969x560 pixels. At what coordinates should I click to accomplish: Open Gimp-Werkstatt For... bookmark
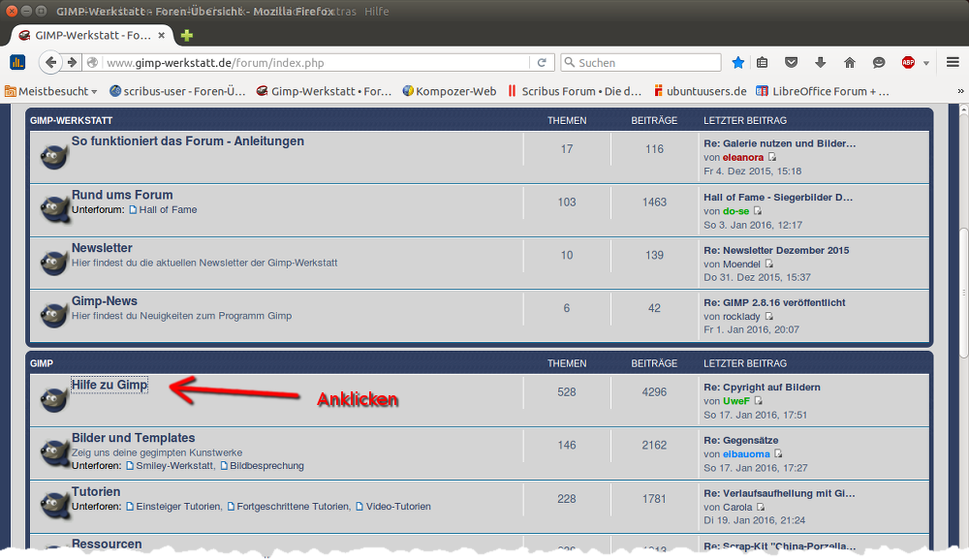pyautogui.click(x=324, y=91)
